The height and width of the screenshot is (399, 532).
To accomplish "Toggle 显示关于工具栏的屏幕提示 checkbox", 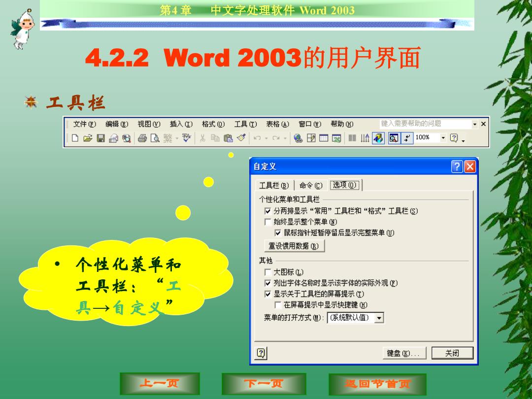I will tap(267, 294).
